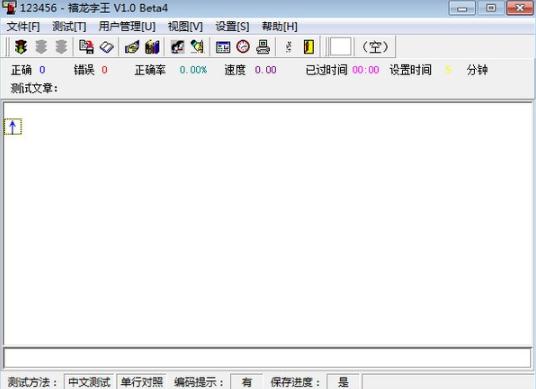Open the 用户管理[U] menu
This screenshot has width=536, height=389.
[x=127, y=26]
